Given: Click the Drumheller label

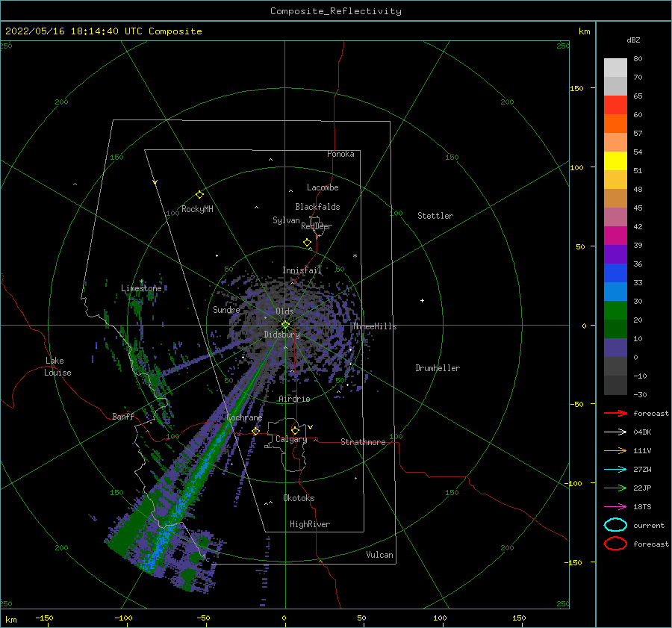Looking at the screenshot, I should pos(438,368).
